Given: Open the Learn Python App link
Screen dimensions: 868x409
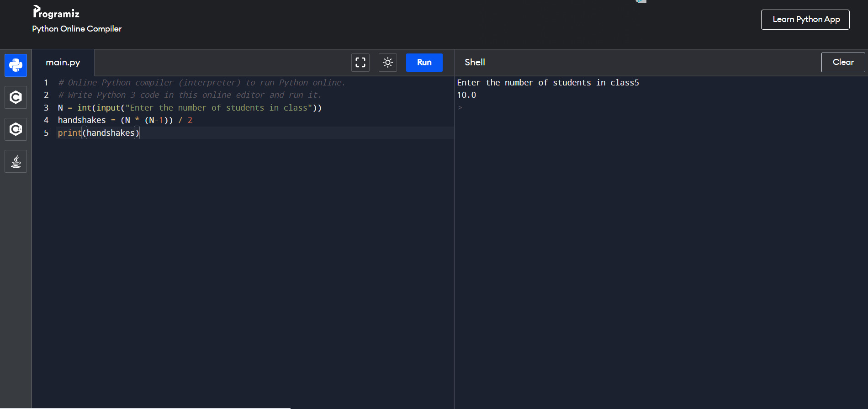Looking at the screenshot, I should (x=805, y=20).
